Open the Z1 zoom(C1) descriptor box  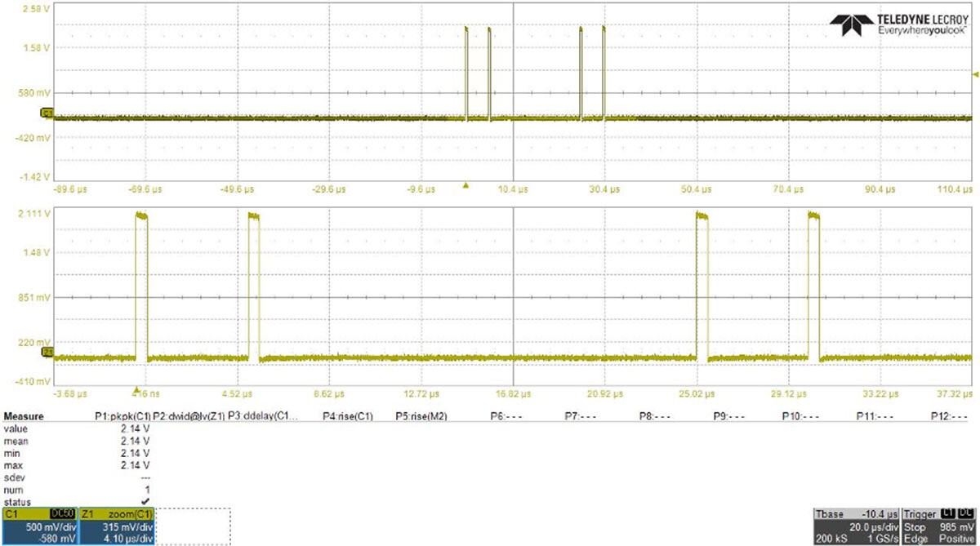pyautogui.click(x=118, y=526)
